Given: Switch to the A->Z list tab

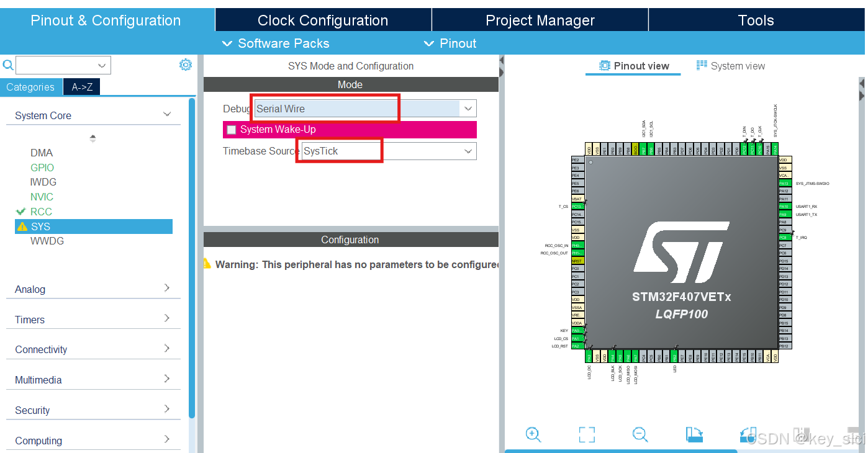Looking at the screenshot, I should coord(82,87).
